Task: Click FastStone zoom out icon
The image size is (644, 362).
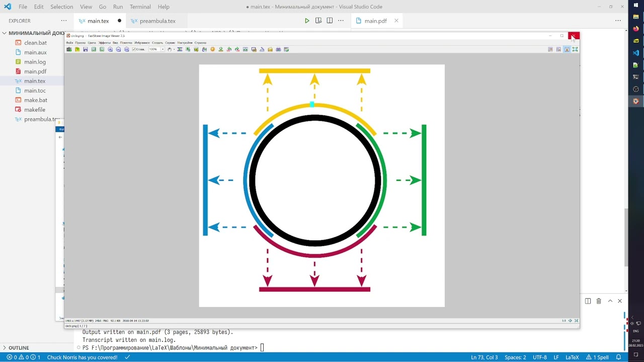Action: [118, 49]
